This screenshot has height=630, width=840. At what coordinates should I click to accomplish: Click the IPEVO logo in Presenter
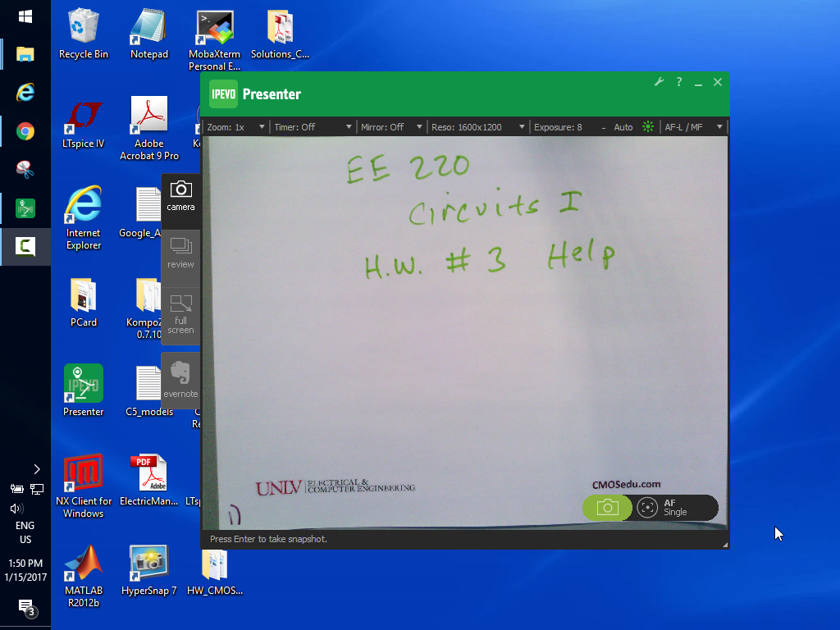(223, 94)
